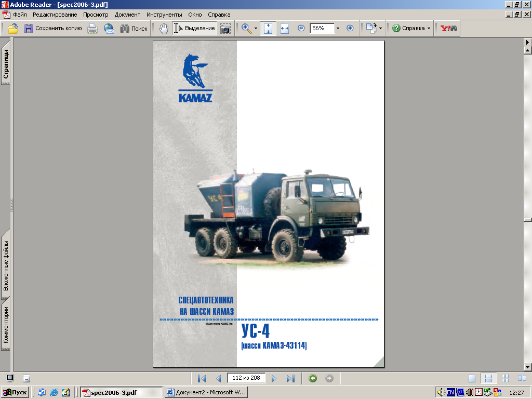Select the Snapshot camera tool
Viewport: 532px width, 399px height.
[x=225, y=29]
